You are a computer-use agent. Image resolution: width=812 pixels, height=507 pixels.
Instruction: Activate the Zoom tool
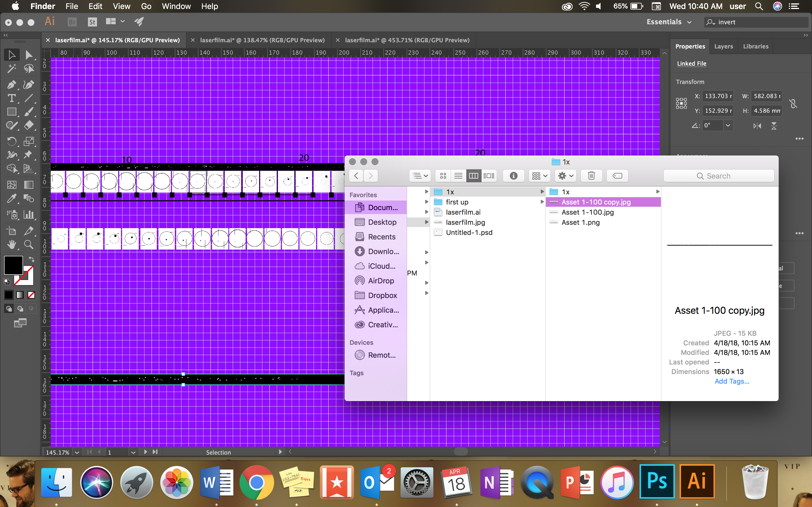[x=29, y=244]
